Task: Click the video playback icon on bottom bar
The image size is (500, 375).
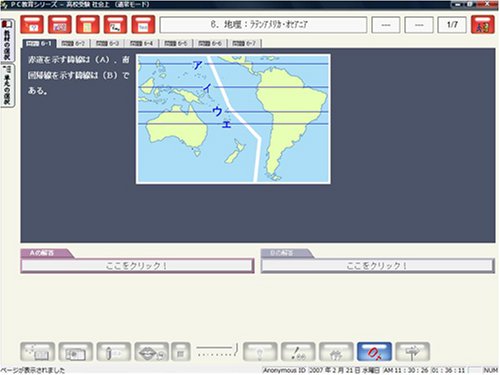Action: [x=76, y=352]
